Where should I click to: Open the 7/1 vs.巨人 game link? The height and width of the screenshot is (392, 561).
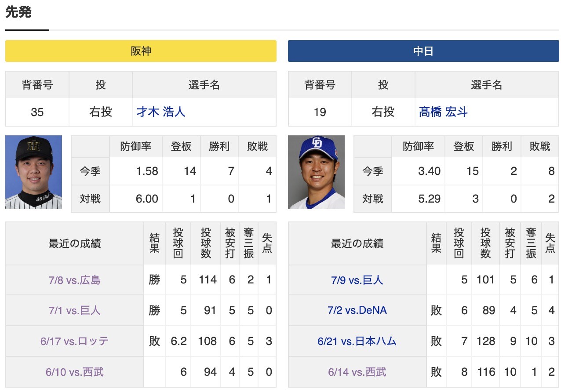(75, 311)
